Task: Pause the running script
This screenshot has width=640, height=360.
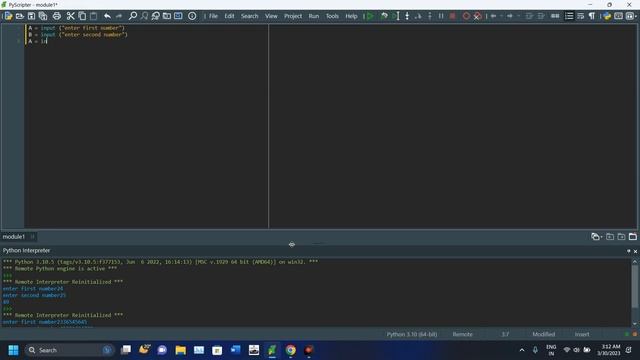Action: coord(441,16)
